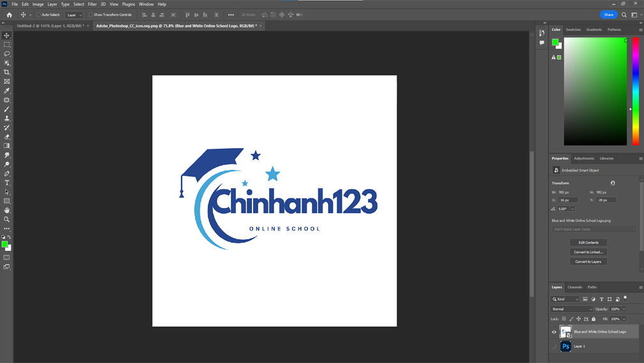Image resolution: width=644 pixels, height=363 pixels.
Task: Toggle lock all padlock icon
Action: [594, 319]
